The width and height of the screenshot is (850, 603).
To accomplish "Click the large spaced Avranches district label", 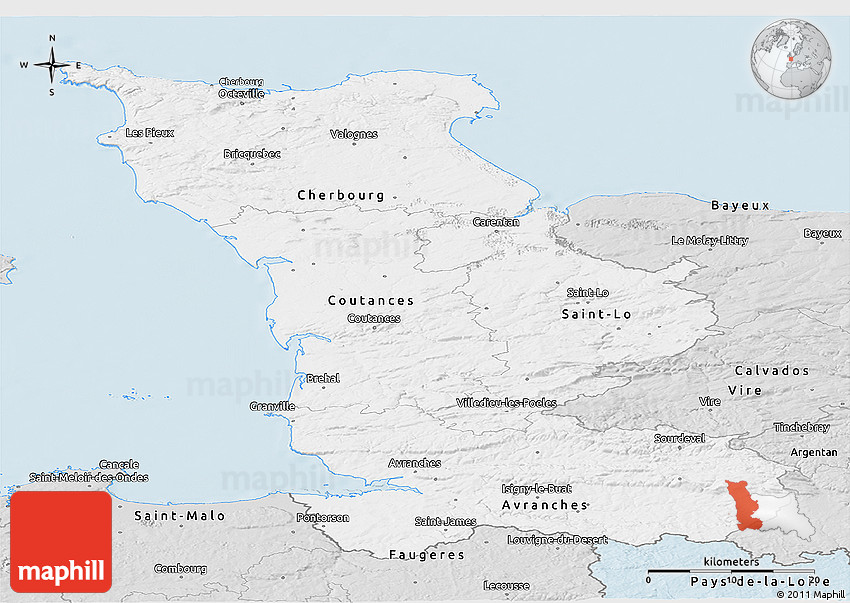I will 545,505.
